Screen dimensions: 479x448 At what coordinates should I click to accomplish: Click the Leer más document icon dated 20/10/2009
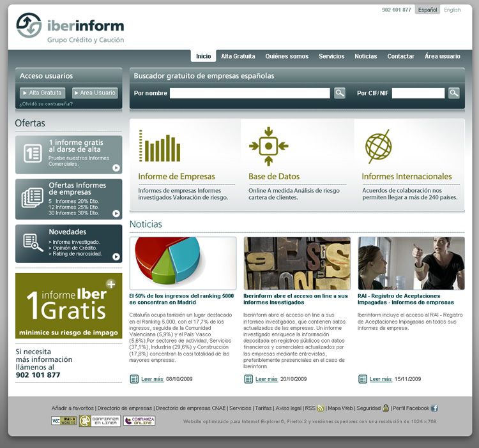(248, 379)
